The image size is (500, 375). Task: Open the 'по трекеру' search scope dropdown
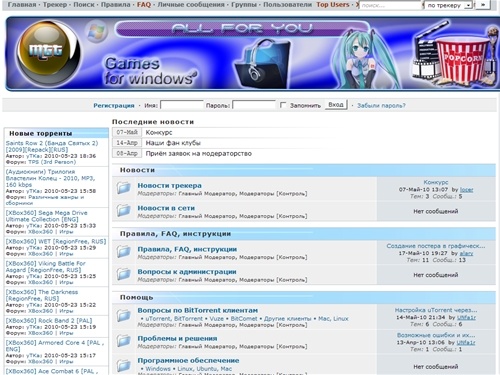(449, 5)
